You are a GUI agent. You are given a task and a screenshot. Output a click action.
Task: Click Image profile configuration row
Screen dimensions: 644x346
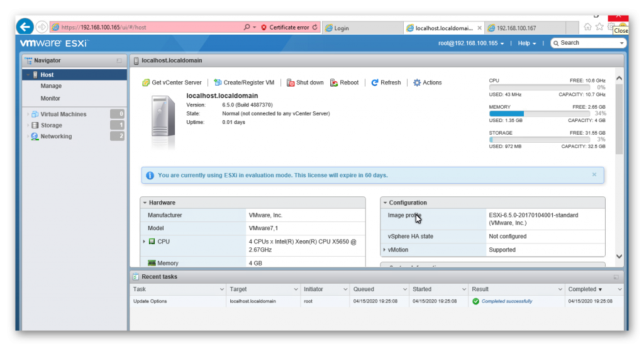[492, 219]
